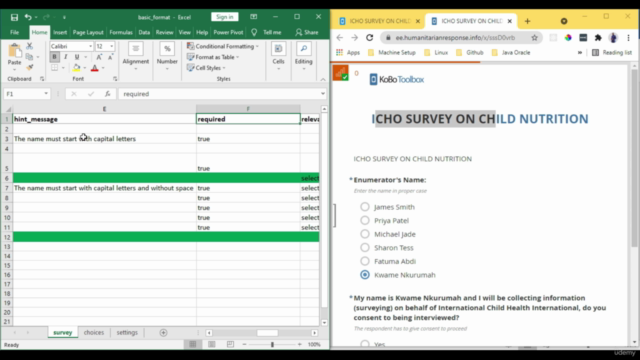Screen dimensions: 640x360
Task: Paste from the clipboard
Action: tap(14, 54)
